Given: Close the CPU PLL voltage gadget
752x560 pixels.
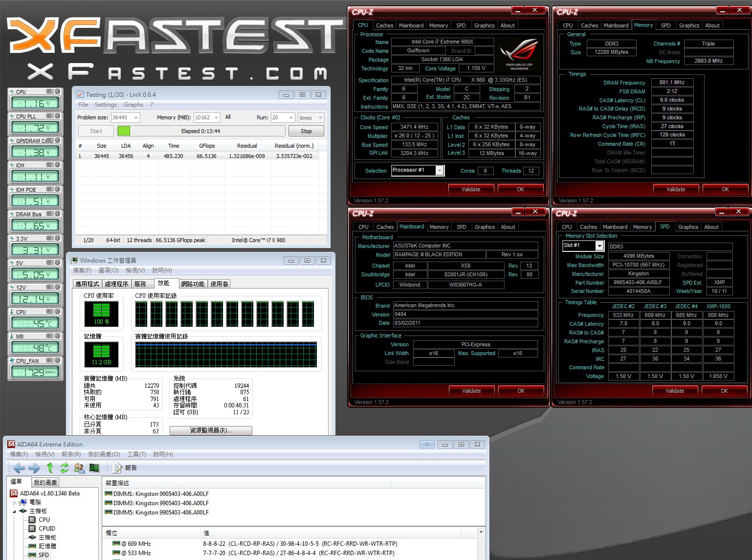Looking at the screenshot, I should 58,116.
